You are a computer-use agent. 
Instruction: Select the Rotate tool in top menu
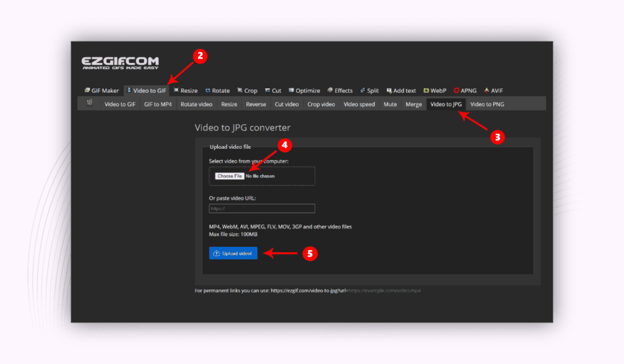coord(217,91)
